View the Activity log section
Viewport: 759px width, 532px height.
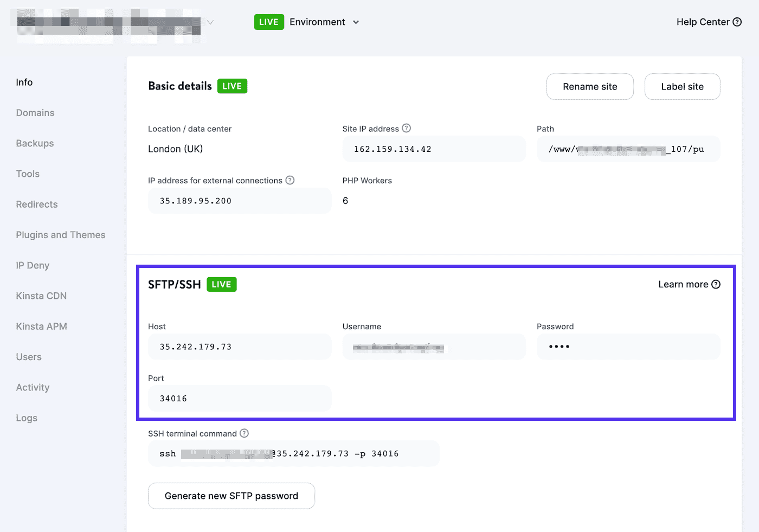(33, 387)
